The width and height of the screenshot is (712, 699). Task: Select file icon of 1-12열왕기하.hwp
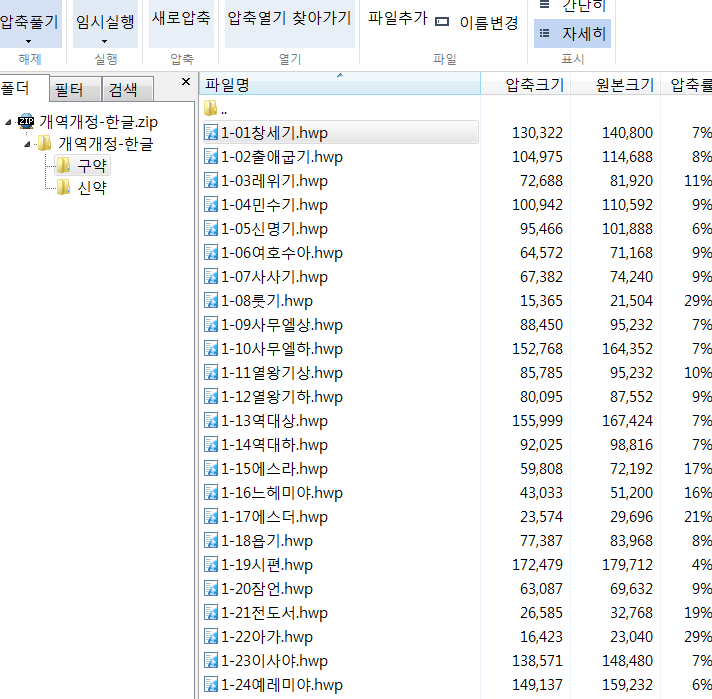click(x=211, y=397)
